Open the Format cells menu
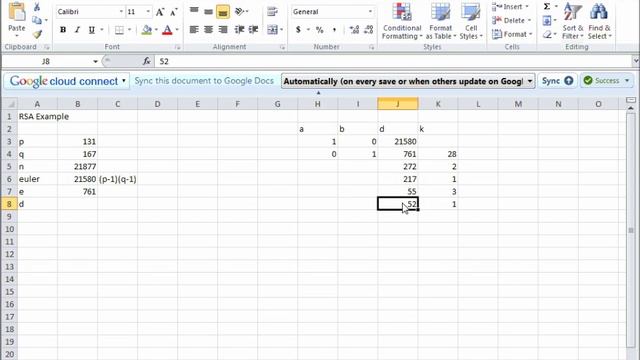This screenshot has width=640, height=360. point(513,34)
